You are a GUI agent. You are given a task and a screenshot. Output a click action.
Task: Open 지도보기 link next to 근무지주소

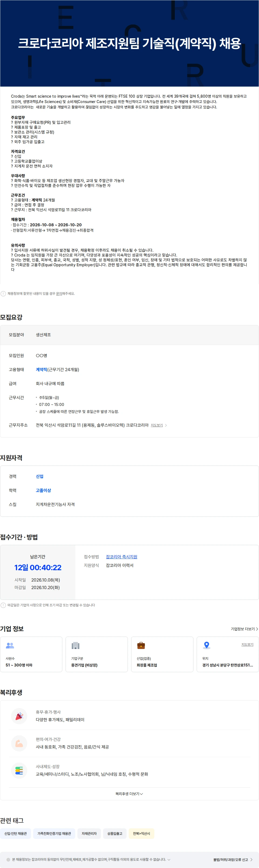(156, 425)
